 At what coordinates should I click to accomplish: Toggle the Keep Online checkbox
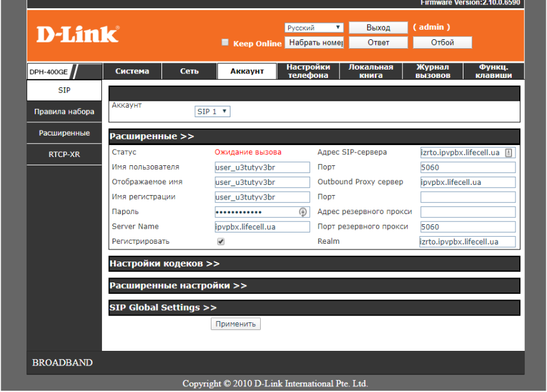(225, 42)
